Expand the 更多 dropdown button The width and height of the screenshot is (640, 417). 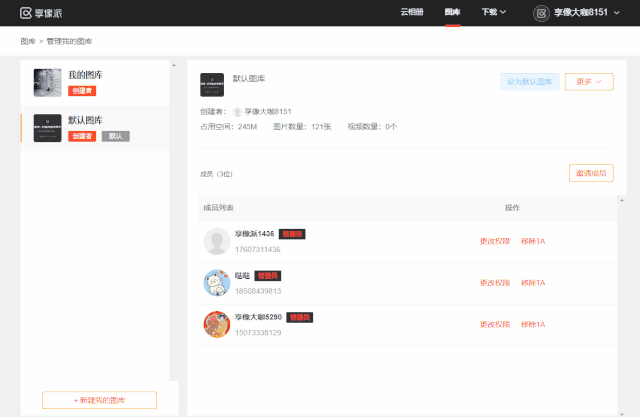coord(589,82)
